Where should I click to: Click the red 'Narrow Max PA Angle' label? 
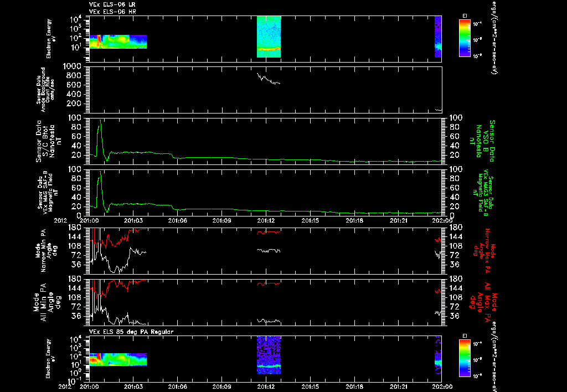click(x=483, y=251)
